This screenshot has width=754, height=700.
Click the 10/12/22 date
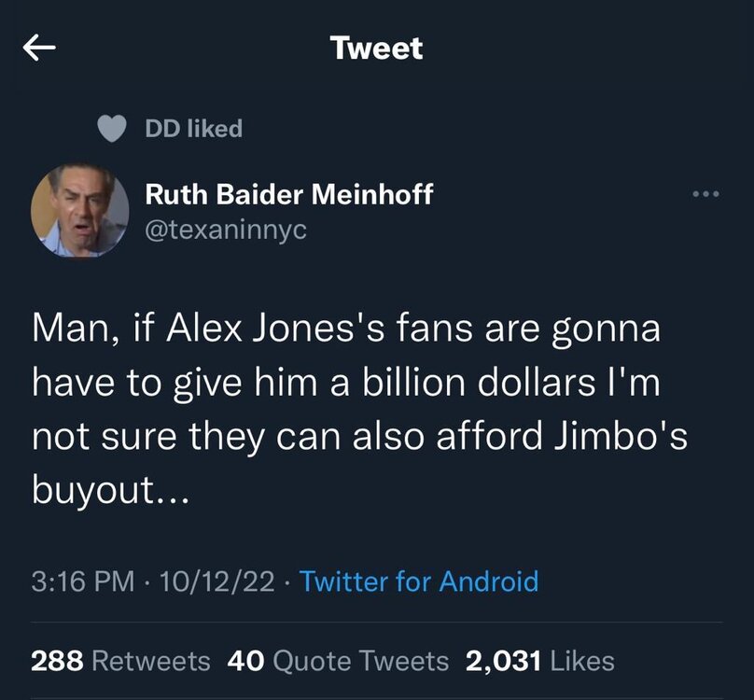pos(217,582)
